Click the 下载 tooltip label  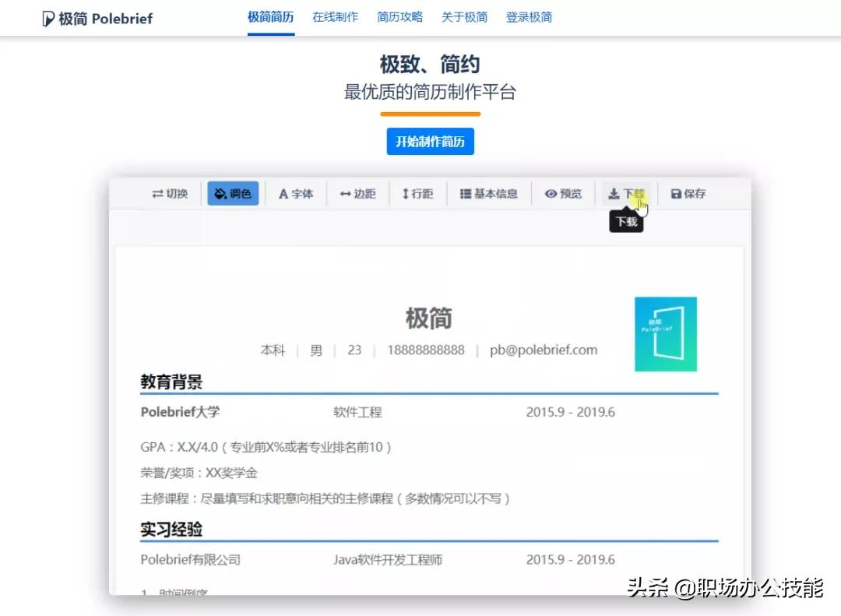(626, 220)
